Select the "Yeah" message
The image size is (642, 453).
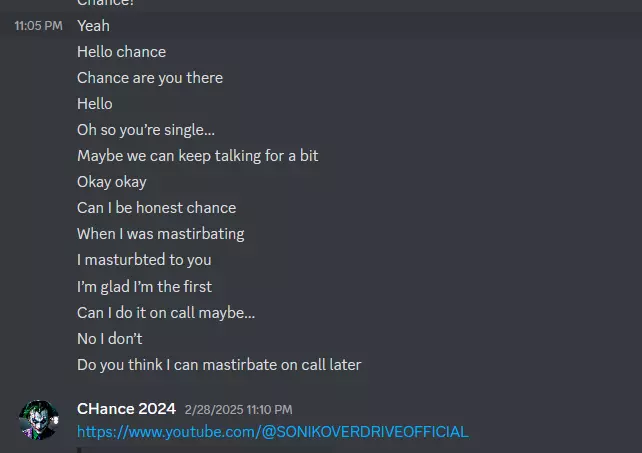pyautogui.click(x=93, y=26)
